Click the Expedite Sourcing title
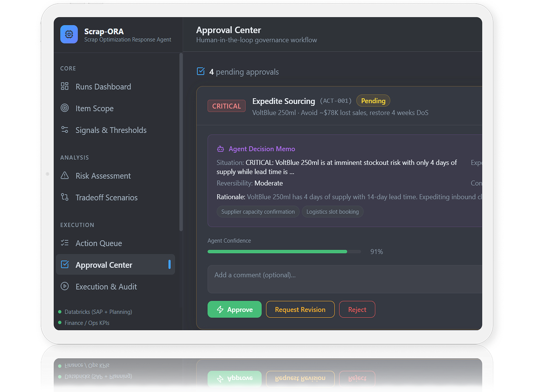This screenshot has width=537, height=392. pyautogui.click(x=284, y=101)
